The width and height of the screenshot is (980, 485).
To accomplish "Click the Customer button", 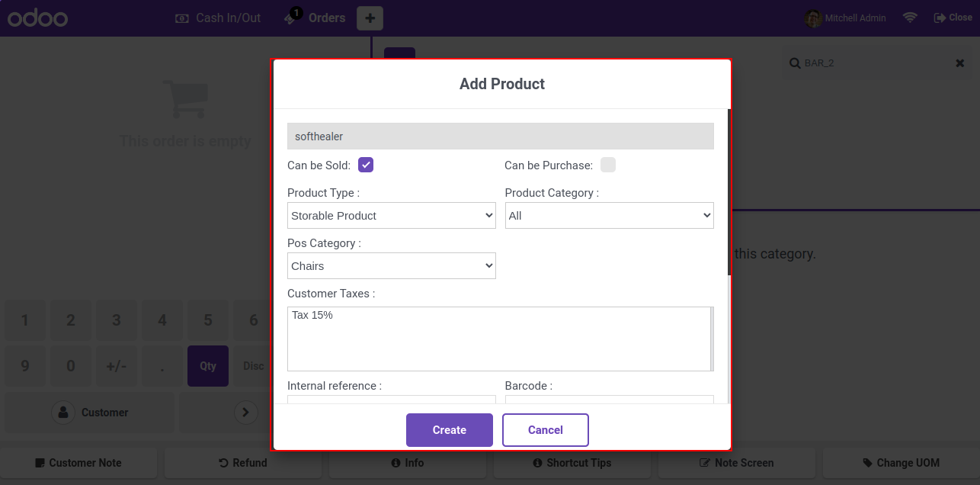I will pyautogui.click(x=90, y=413).
